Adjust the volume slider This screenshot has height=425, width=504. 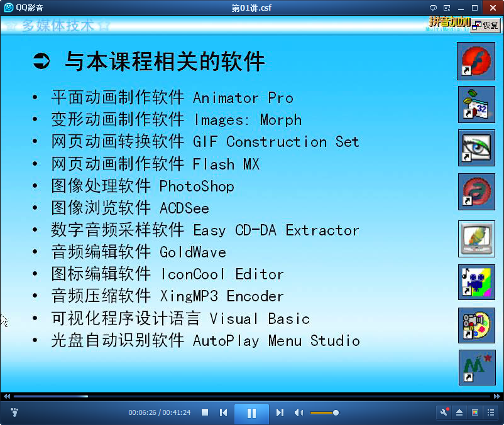[324, 413]
